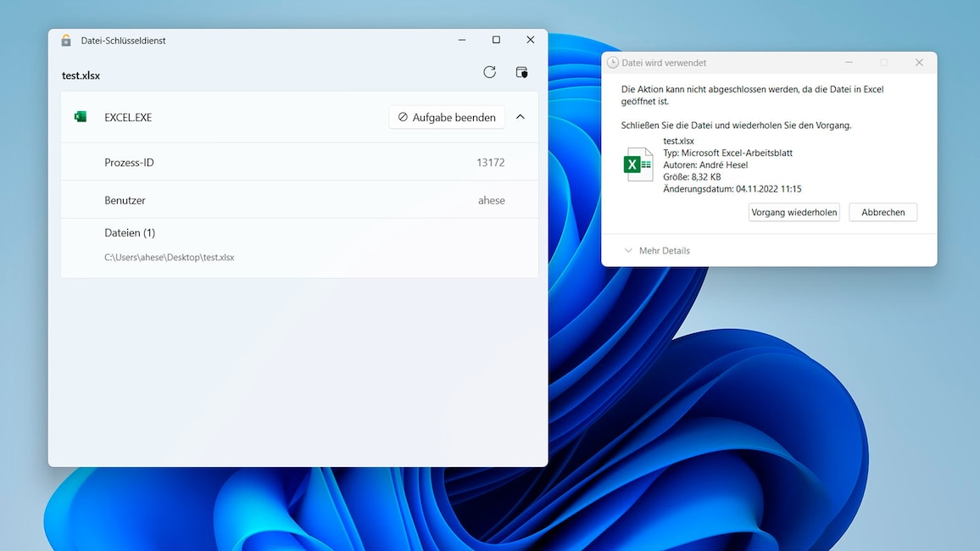
Task: Close the Datei wird verwendet dialog
Action: pyautogui.click(x=919, y=63)
